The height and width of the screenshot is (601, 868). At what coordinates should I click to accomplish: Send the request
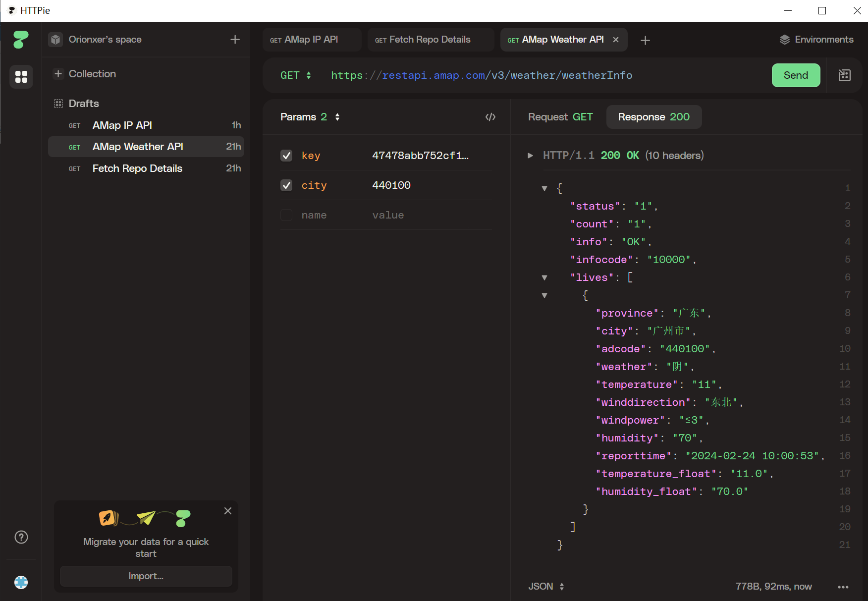click(796, 75)
